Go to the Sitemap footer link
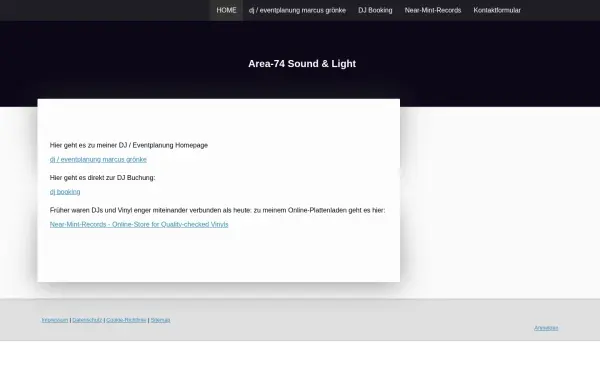The height and width of the screenshot is (375, 600). coord(160,320)
